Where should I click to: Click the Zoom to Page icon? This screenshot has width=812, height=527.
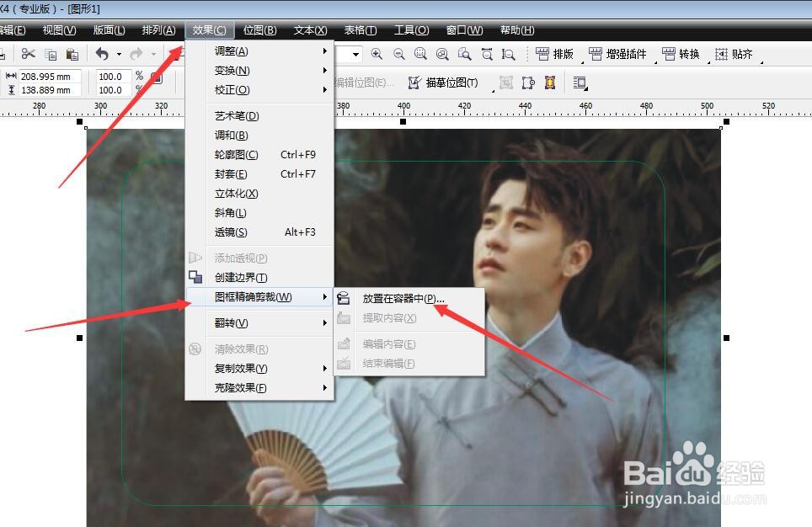pyautogui.click(x=464, y=54)
